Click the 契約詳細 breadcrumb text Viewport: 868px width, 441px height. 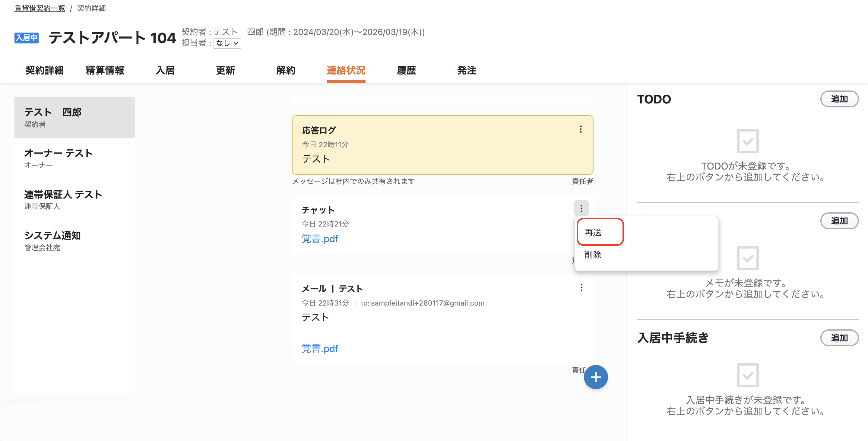(x=91, y=8)
